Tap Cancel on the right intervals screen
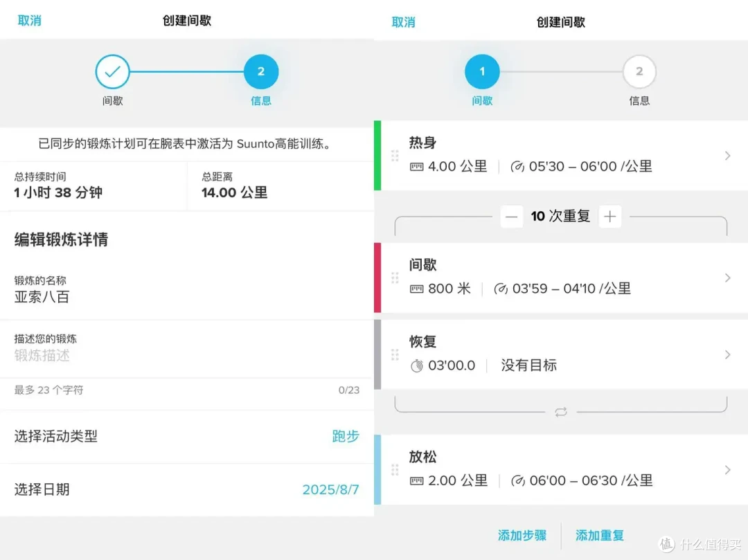The width and height of the screenshot is (748, 560). (404, 22)
